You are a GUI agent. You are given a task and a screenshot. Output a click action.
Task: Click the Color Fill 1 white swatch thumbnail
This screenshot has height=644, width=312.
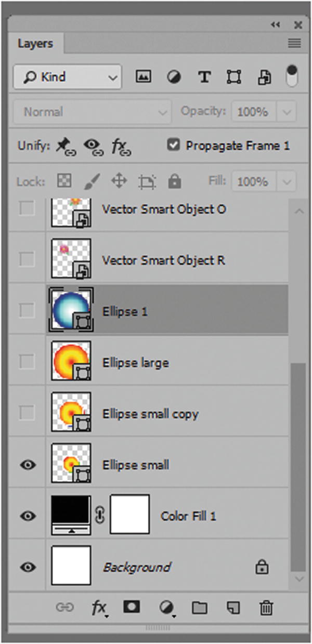[x=129, y=516]
